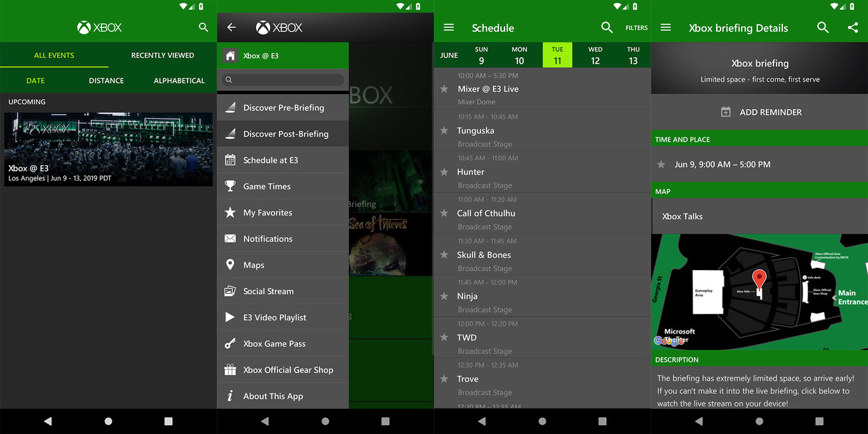Select the ALPHABETICAL sort tab
Viewport: 868px width, 434px height.
point(179,81)
